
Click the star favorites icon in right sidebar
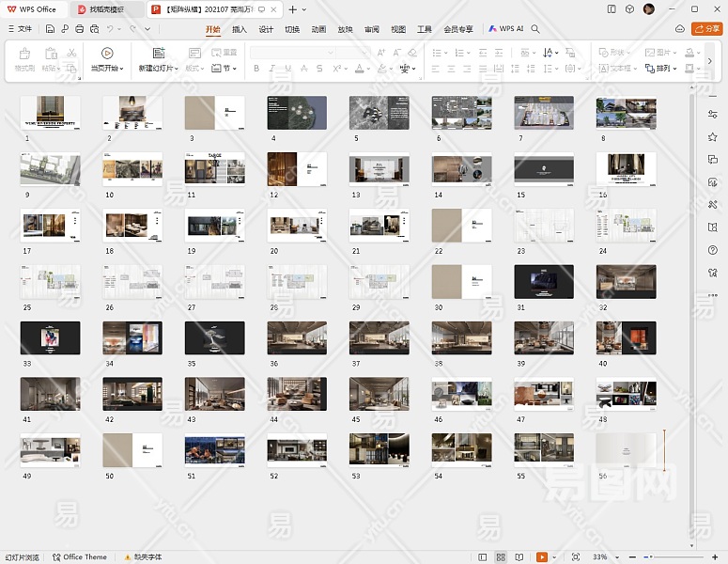coord(713,136)
